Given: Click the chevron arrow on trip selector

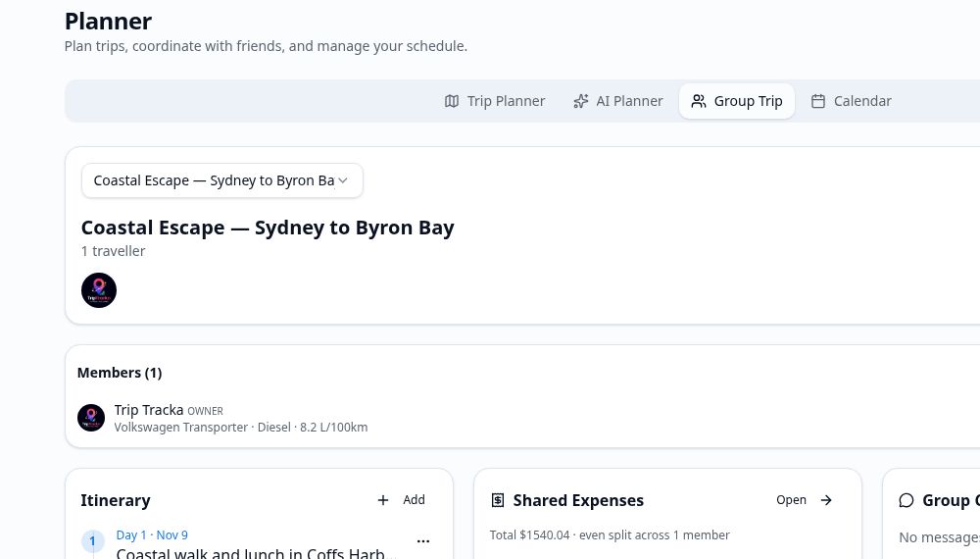Looking at the screenshot, I should click(x=342, y=180).
